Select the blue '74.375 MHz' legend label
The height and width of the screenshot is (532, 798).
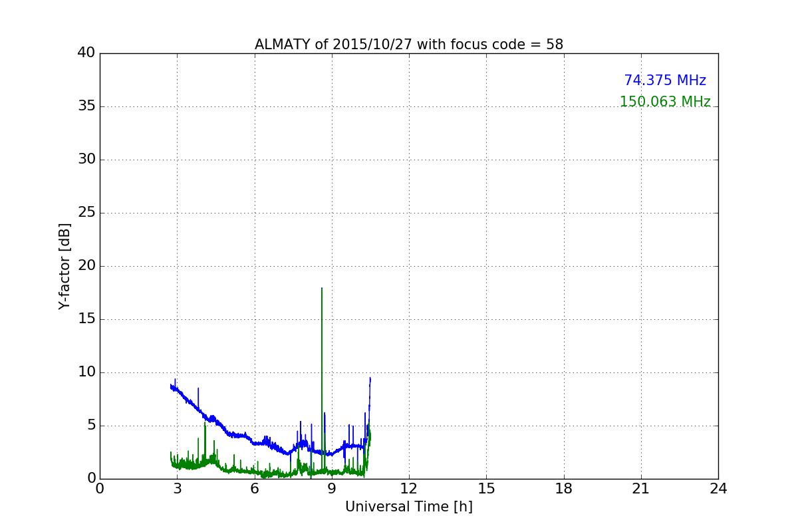(665, 80)
